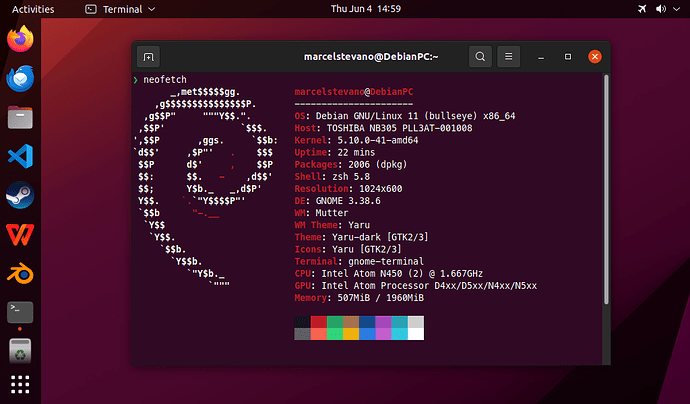Image resolution: width=690 pixels, height=404 pixels.
Task: Close the terminal window
Action: click(x=595, y=57)
